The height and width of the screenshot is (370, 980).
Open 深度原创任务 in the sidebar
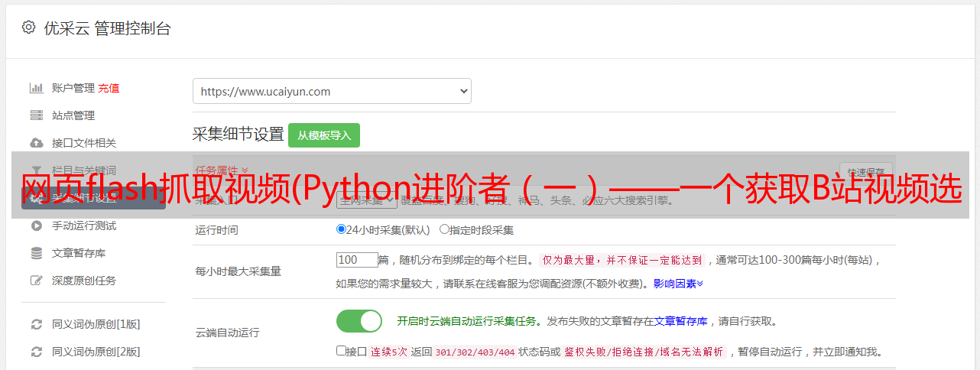pyautogui.click(x=84, y=281)
